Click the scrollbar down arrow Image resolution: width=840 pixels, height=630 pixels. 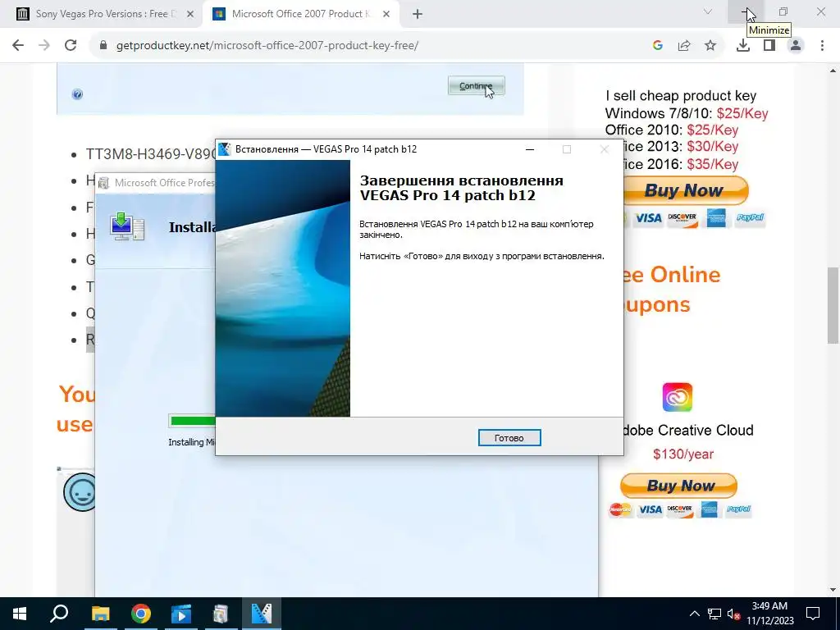tap(833, 591)
